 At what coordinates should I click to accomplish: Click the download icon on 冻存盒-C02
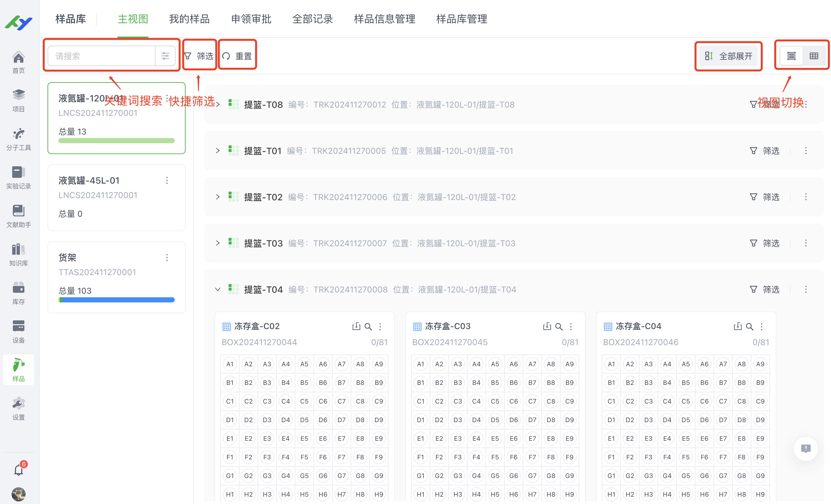356,326
